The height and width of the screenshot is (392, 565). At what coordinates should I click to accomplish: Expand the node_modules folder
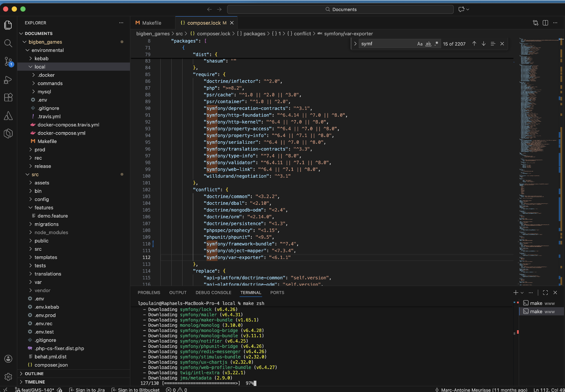pos(51,232)
